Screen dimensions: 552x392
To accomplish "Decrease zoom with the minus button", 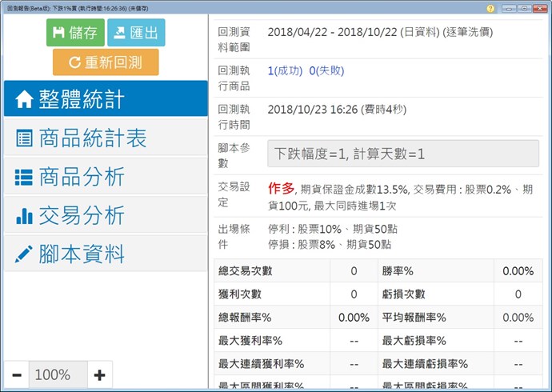I will point(18,374).
